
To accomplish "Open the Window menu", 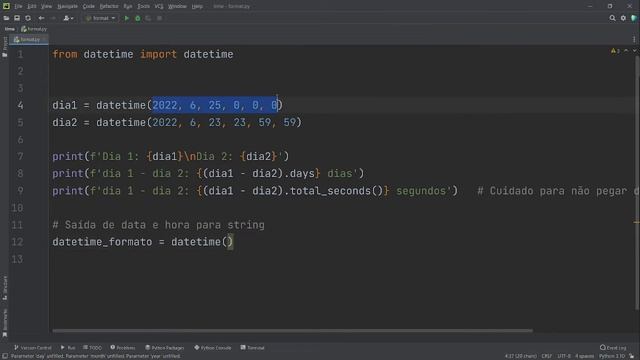I will [x=177, y=6].
